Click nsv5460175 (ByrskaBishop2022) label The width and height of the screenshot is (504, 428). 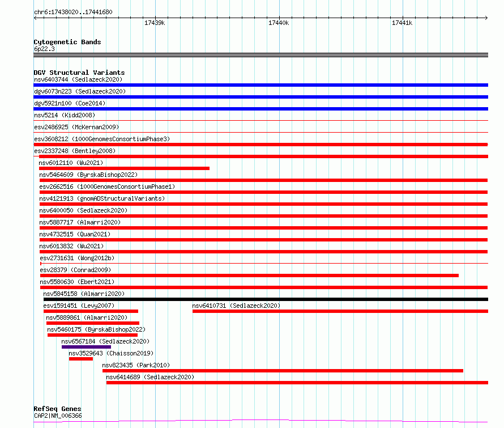click(96, 329)
